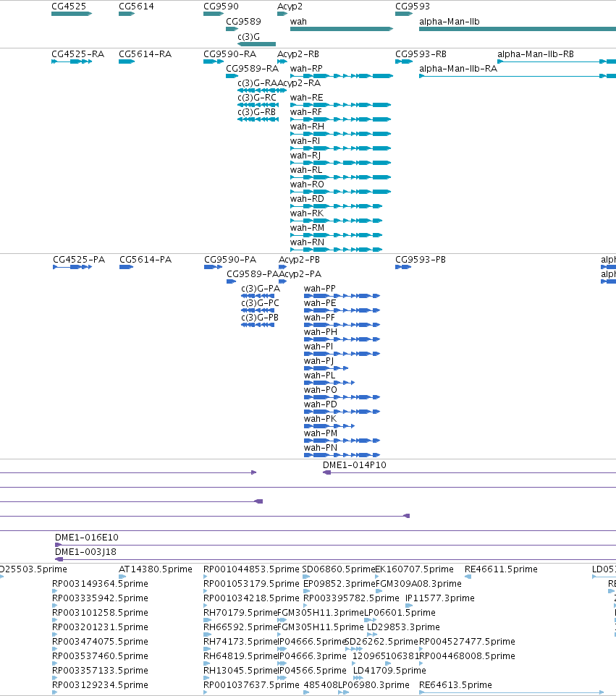
Task: Click EST LD29853.3prime
Action: [x=403, y=627]
